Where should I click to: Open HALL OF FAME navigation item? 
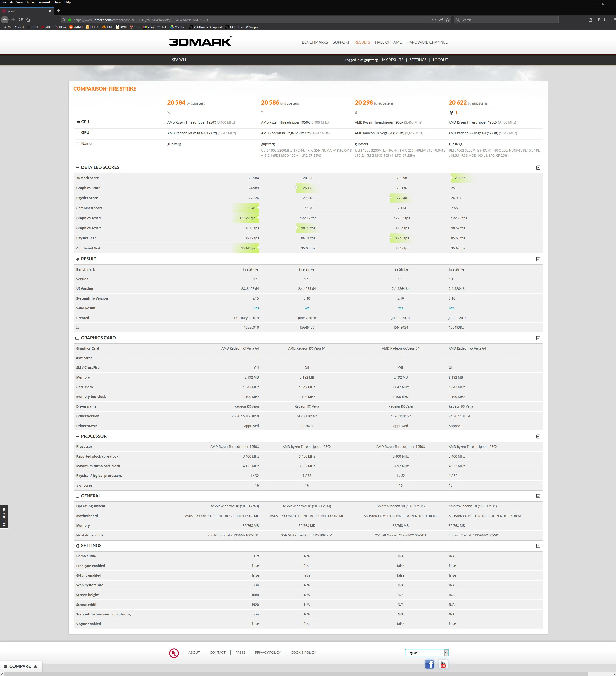tap(388, 42)
